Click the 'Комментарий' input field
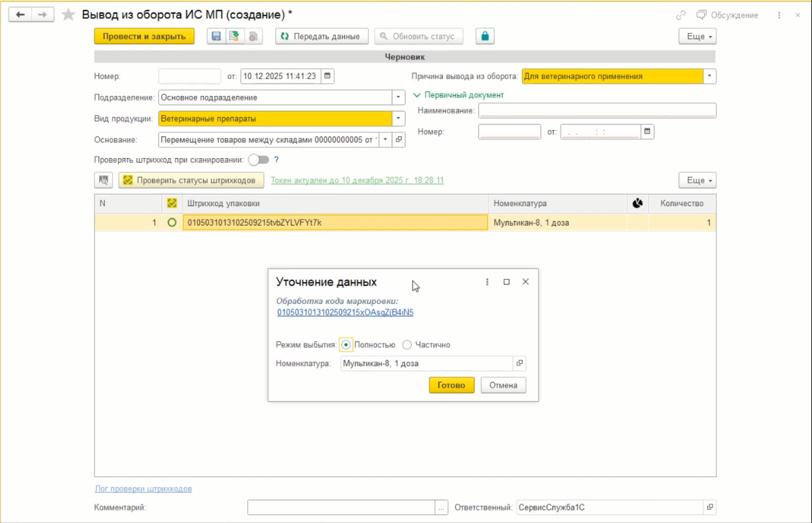 pyautogui.click(x=341, y=507)
